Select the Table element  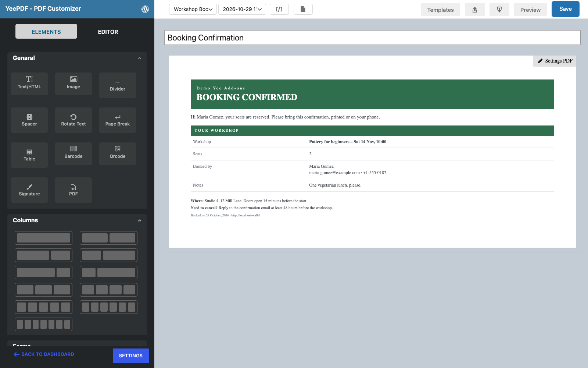coord(29,155)
